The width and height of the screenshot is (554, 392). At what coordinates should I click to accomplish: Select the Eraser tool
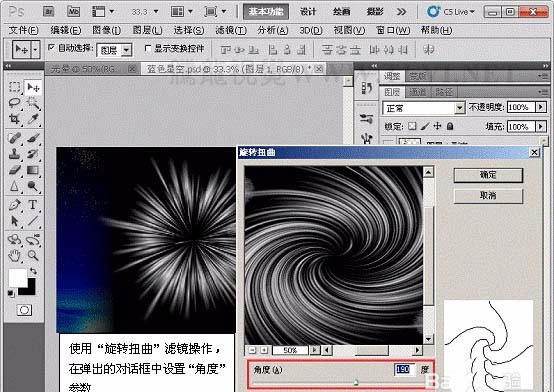click(x=14, y=170)
